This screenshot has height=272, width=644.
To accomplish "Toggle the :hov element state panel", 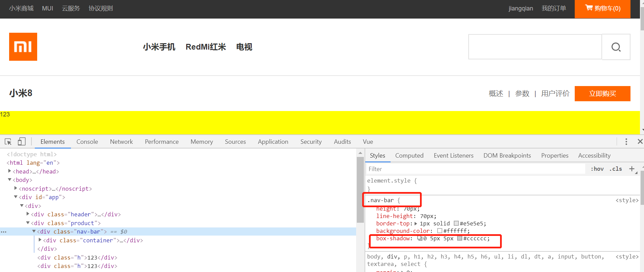I will point(597,169).
